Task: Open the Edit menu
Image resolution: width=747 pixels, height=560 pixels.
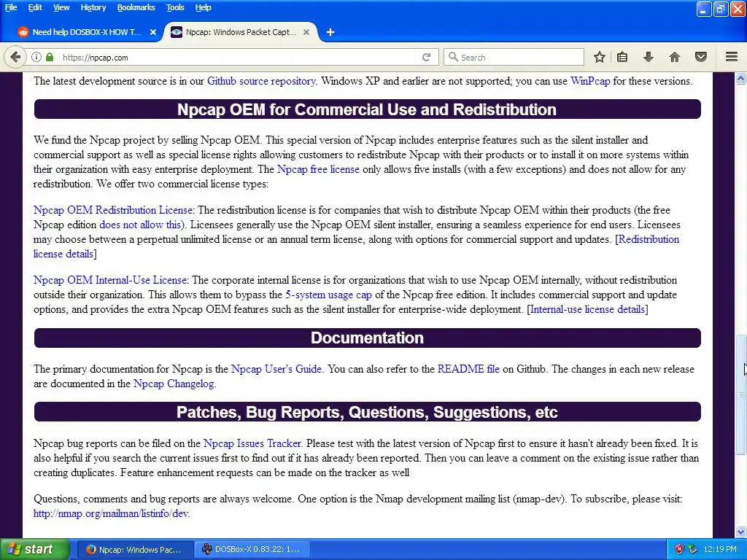Action: [x=35, y=7]
